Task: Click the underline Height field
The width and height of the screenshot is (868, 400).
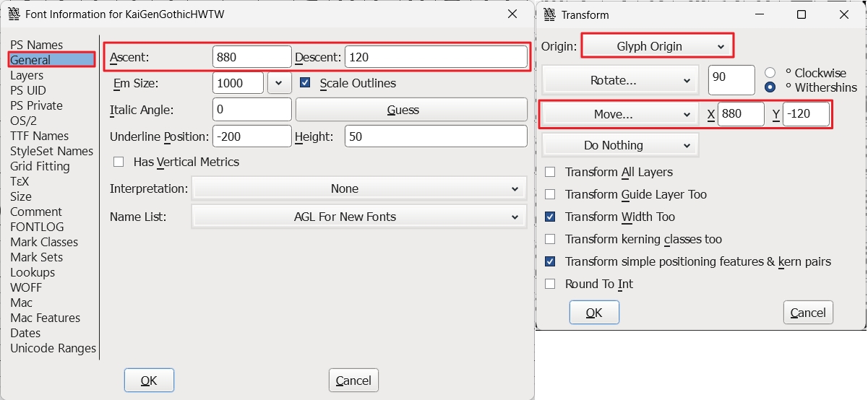Action: pos(436,136)
